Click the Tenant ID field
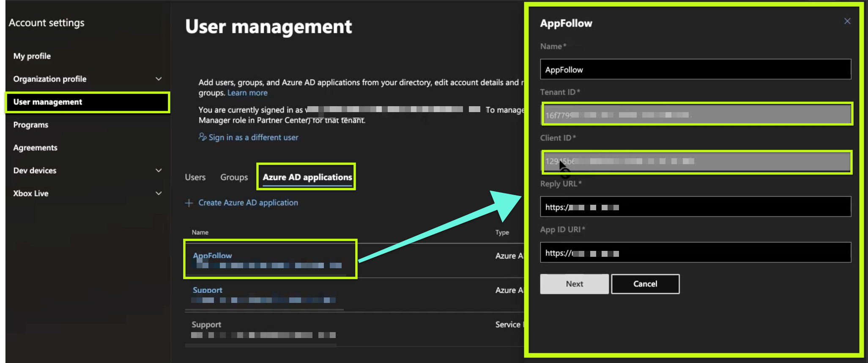868x363 pixels. (697, 114)
